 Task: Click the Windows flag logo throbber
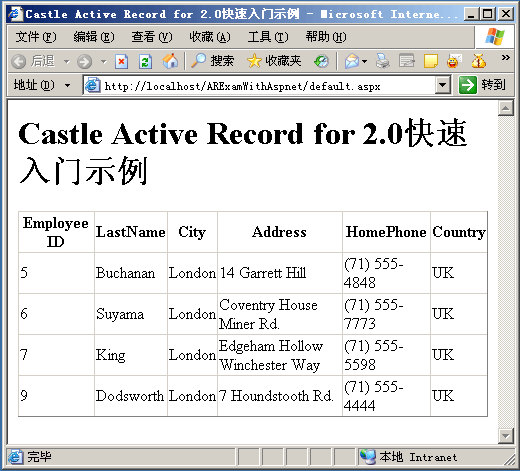[495, 36]
